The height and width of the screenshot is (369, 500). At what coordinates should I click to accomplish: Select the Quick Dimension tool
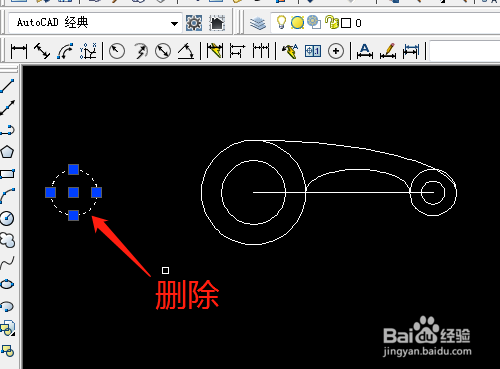pyautogui.click(x=215, y=51)
